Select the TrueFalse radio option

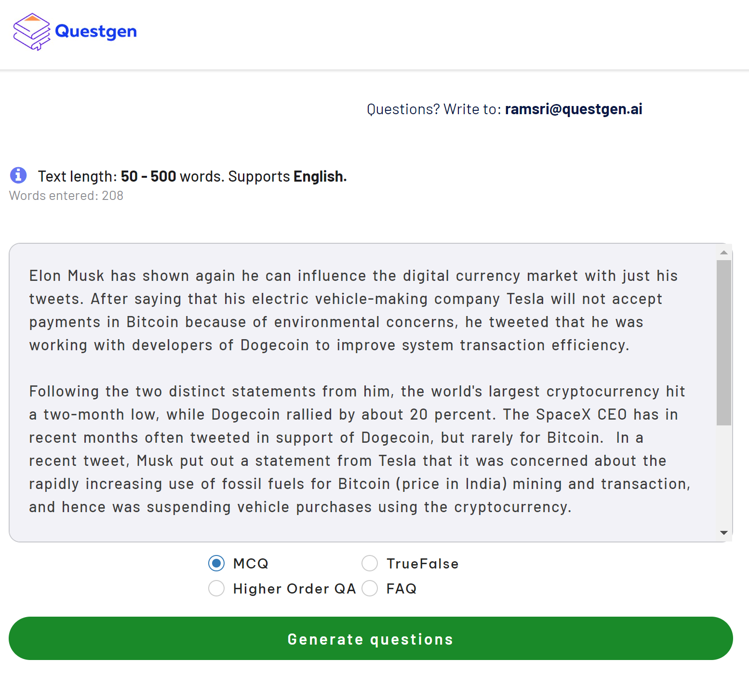(370, 563)
